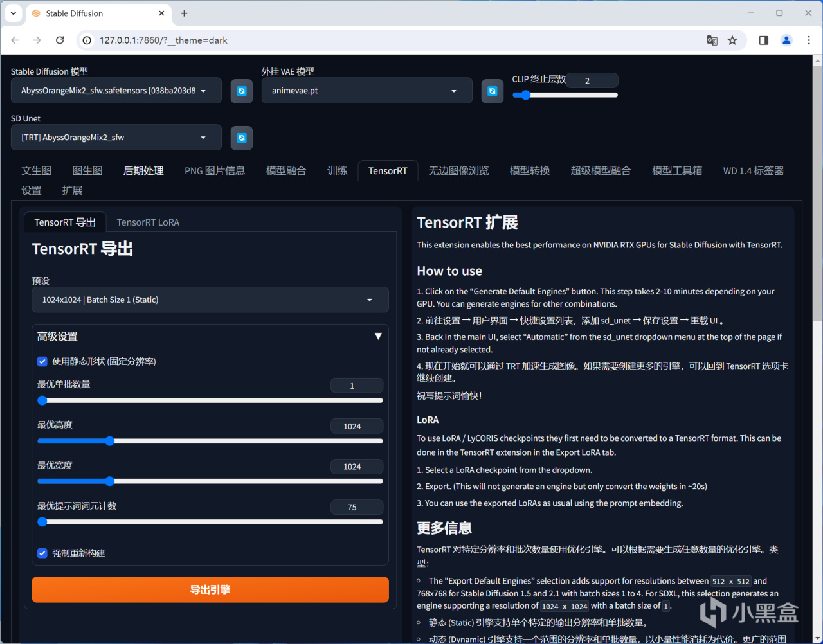
Task: Open a new browser tab
Action: pos(184,13)
